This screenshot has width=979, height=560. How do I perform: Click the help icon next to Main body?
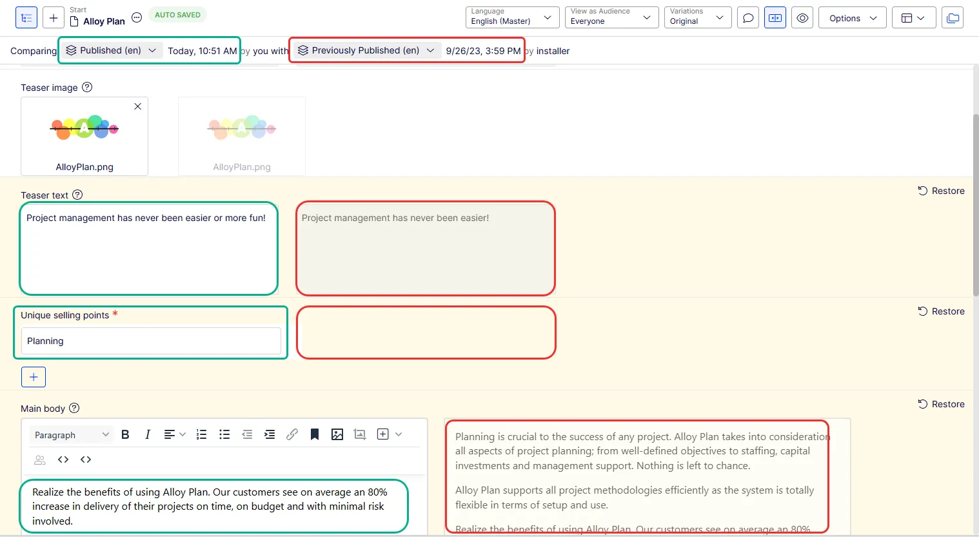tap(74, 408)
